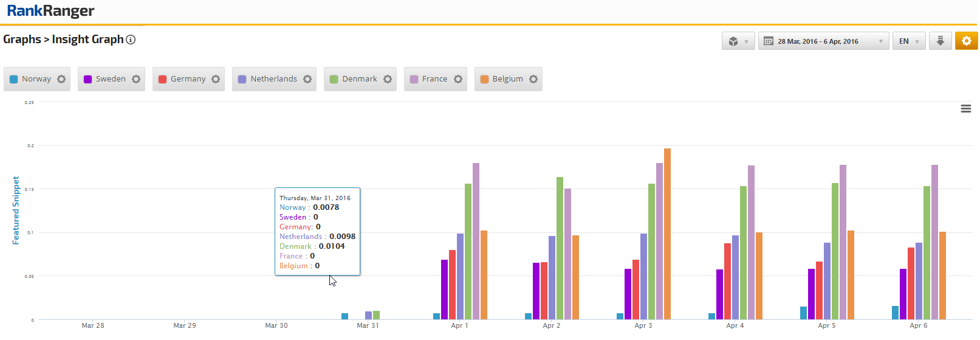Expand the date range dropdown
Viewport: 980px width, 340px height.
point(823,41)
